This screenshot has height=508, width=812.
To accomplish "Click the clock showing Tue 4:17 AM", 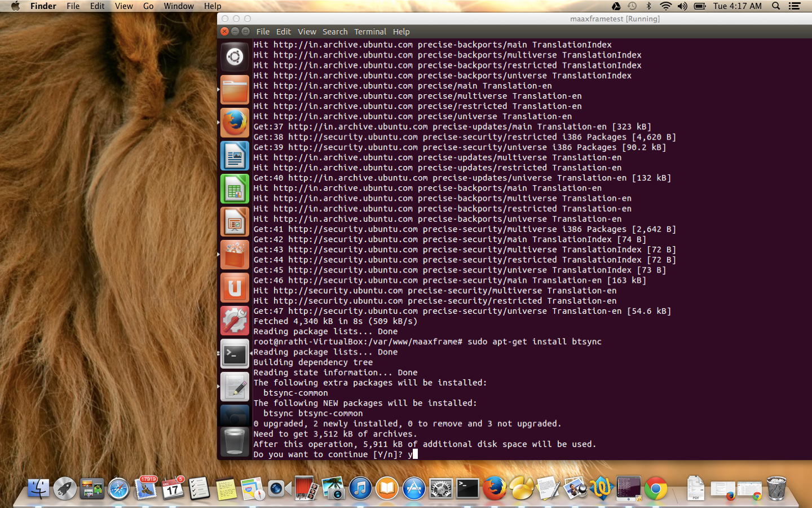I will [737, 6].
